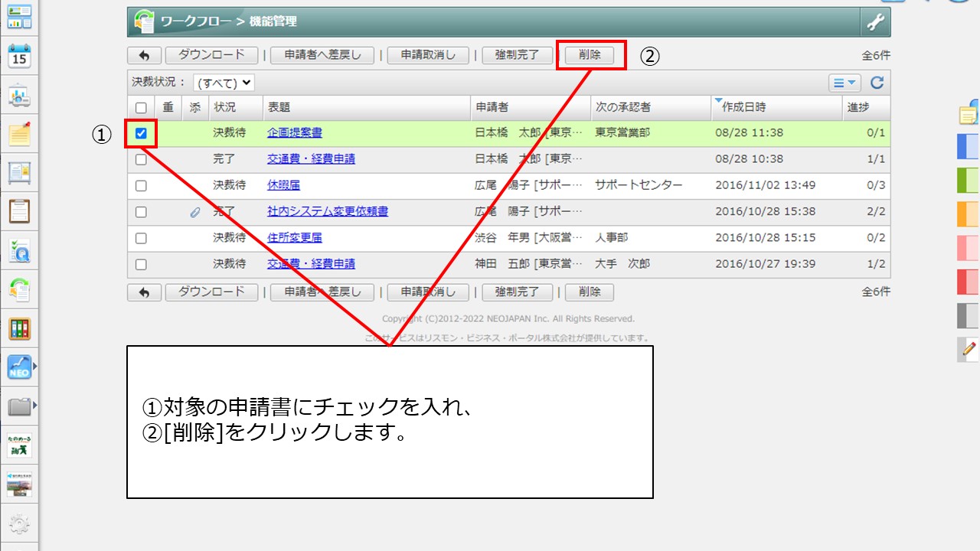Viewport: 980px width, 551px height.
Task: Open the clipboard icon in left sidebar
Action: click(x=19, y=211)
